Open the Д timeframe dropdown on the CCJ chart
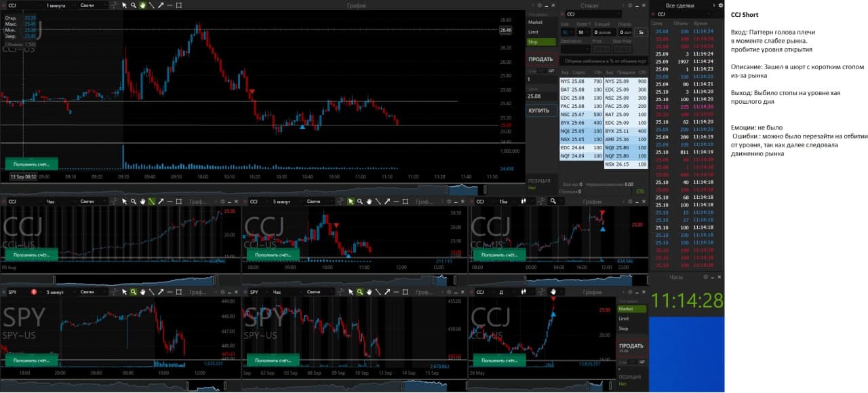Screen dimensions: 868x393 click(x=503, y=292)
